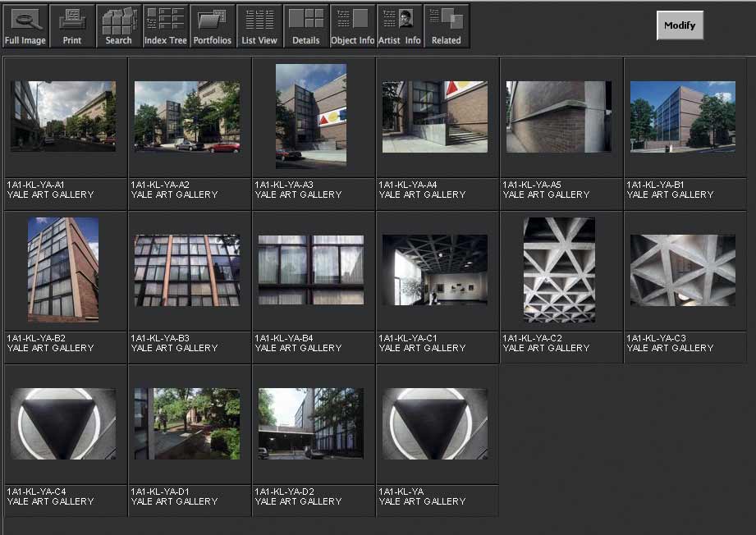This screenshot has height=535, width=756.
Task: Select thumbnail 1A1-KL-YA-D2 rear courtyard view
Action: 311,423
